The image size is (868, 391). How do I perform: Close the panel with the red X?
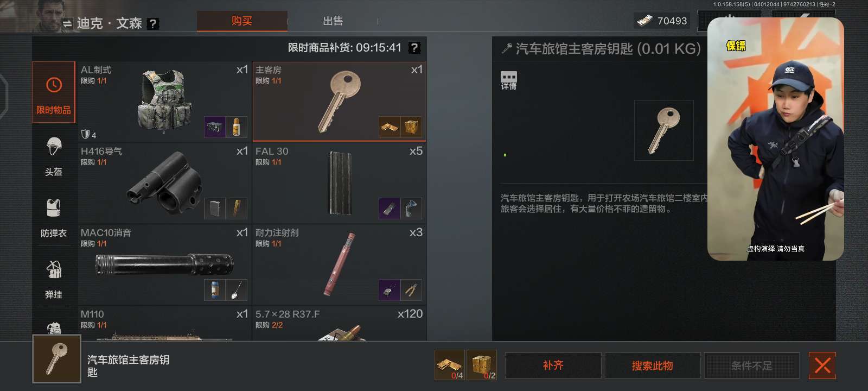click(822, 365)
